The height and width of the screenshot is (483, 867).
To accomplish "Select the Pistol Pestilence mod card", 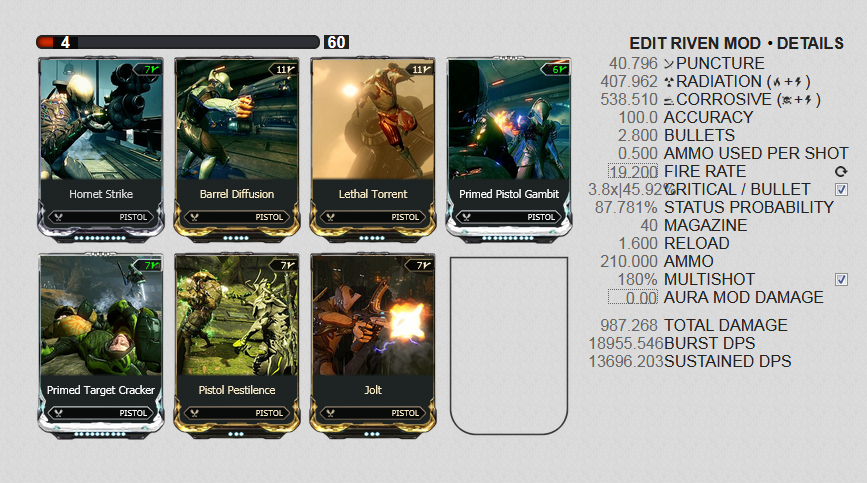I will (237, 345).
